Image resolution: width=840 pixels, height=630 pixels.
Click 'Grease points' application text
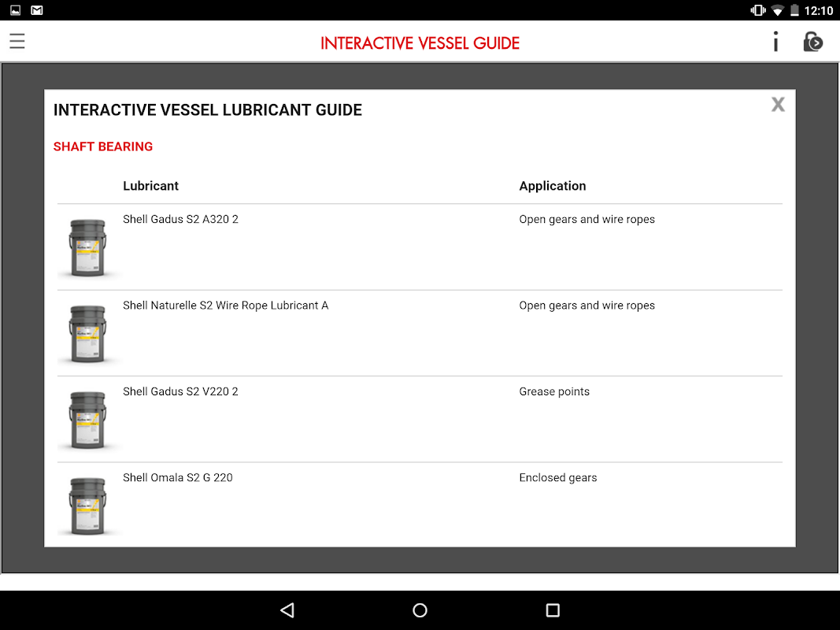554,391
